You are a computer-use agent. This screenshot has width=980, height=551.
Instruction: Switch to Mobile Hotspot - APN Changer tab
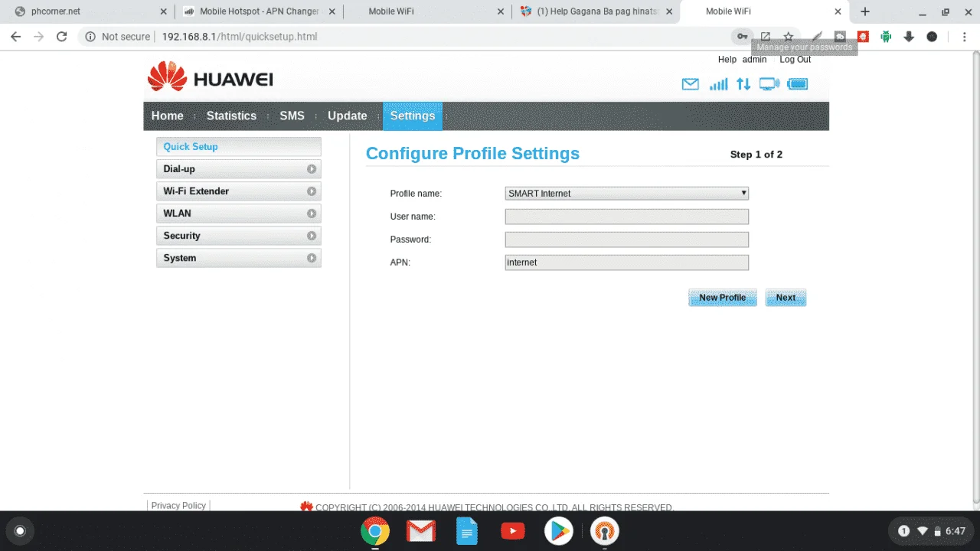click(x=258, y=11)
